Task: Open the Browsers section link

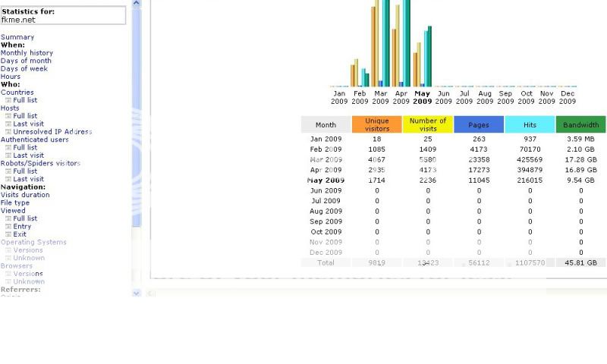Action: (x=17, y=266)
